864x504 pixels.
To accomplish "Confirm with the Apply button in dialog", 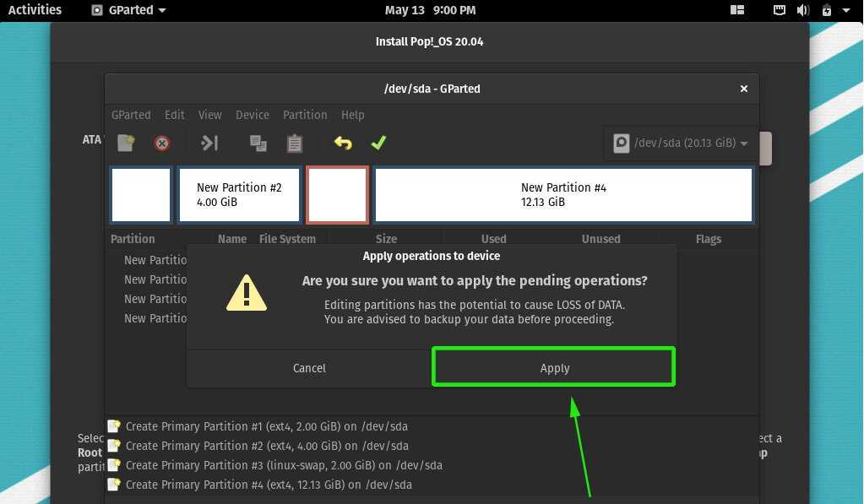I will click(x=554, y=367).
